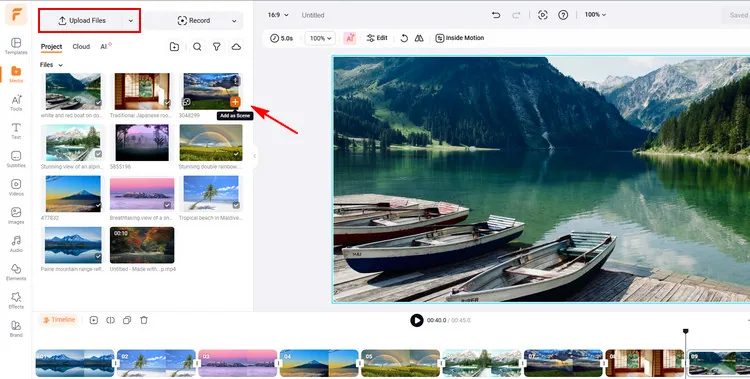The height and width of the screenshot is (379, 750).
Task: Switch to Timeline mode button
Action: tap(59, 320)
